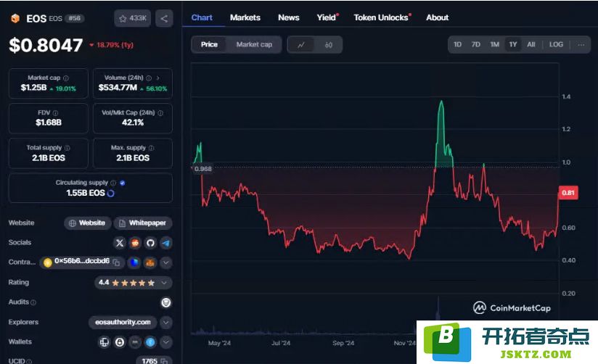
Task: Open Circulating supply info icon
Action: (x=113, y=183)
